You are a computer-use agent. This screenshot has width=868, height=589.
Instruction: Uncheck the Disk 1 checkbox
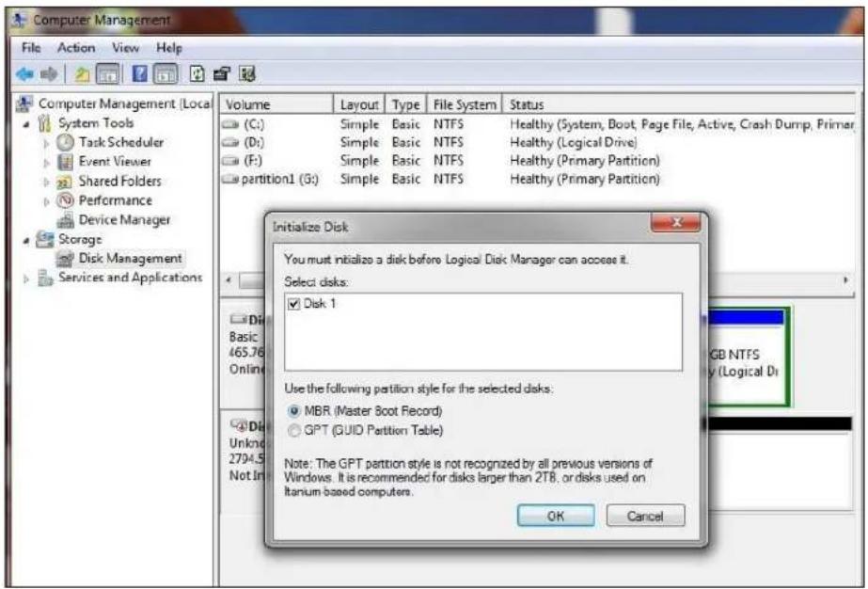pyautogui.click(x=294, y=304)
